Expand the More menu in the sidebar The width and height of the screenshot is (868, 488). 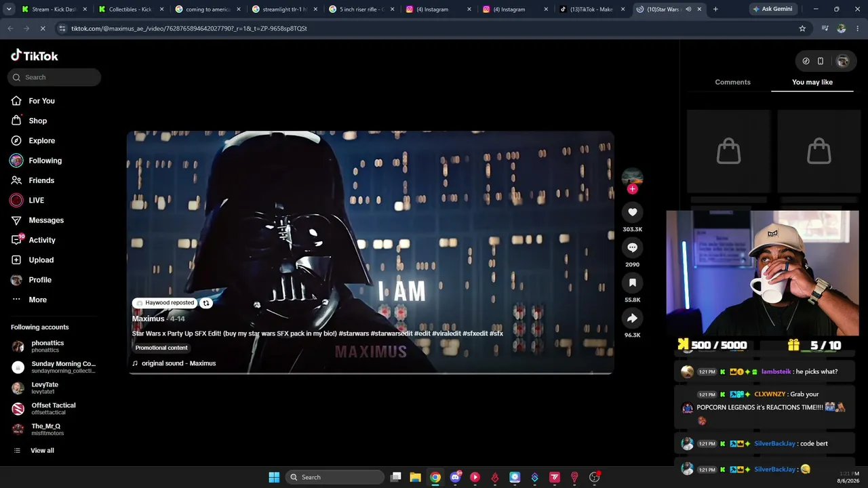pos(37,300)
